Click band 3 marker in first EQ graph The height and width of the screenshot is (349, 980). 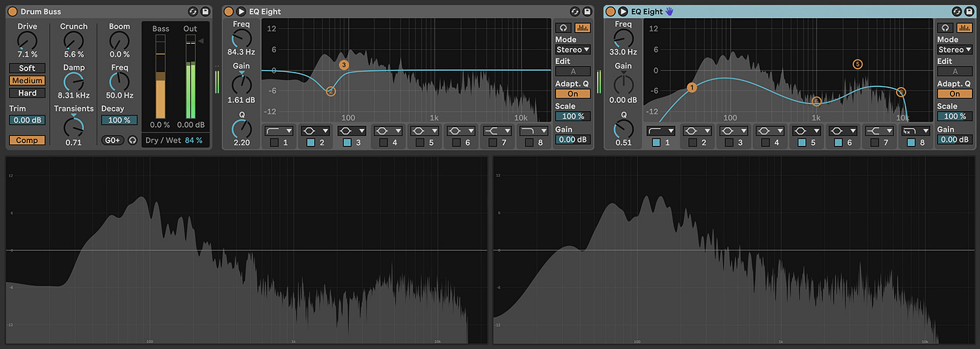(x=344, y=65)
